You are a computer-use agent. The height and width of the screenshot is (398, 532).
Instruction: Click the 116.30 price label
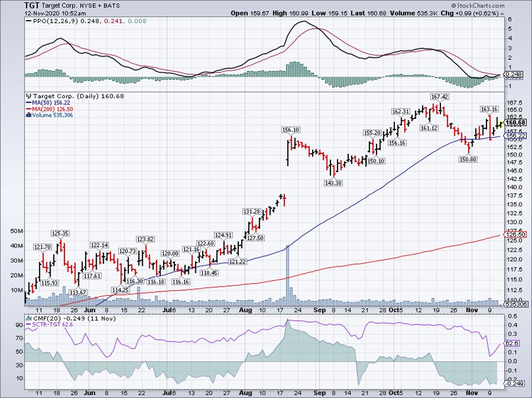135,281
